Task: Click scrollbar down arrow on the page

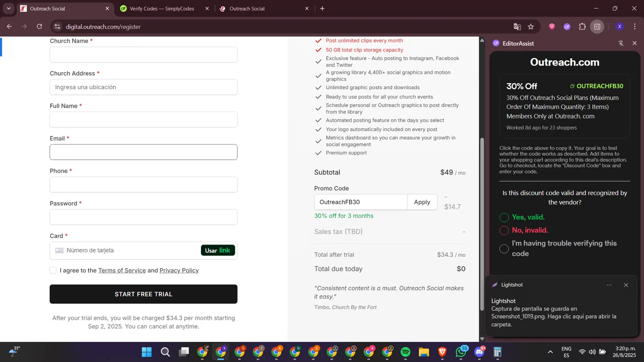Action: point(482,339)
